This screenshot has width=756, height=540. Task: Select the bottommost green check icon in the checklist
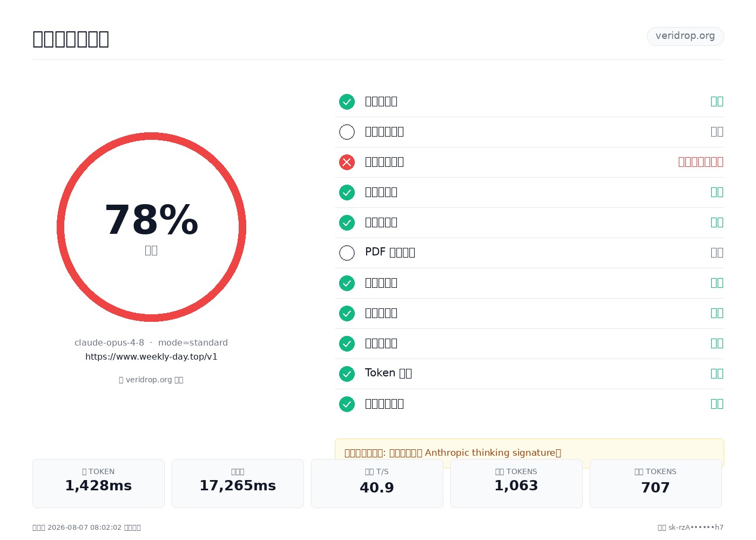347,404
